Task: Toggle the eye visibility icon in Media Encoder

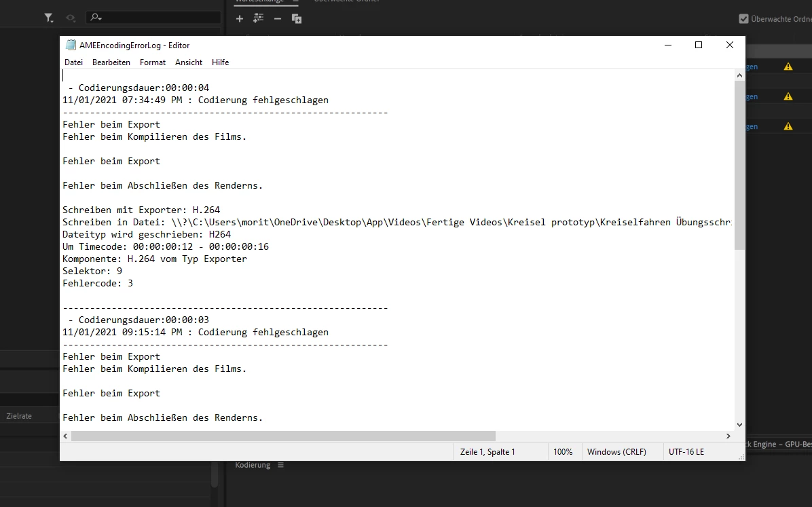Action: click(71, 18)
